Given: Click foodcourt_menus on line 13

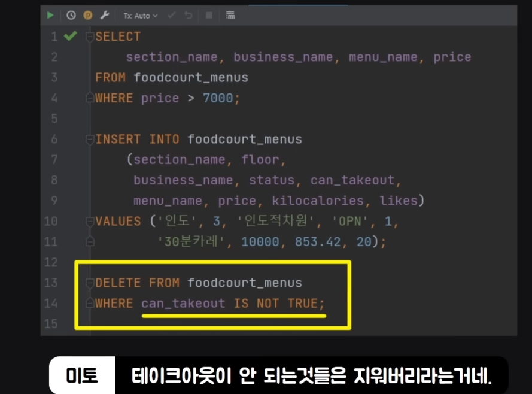Looking at the screenshot, I should coord(245,283).
